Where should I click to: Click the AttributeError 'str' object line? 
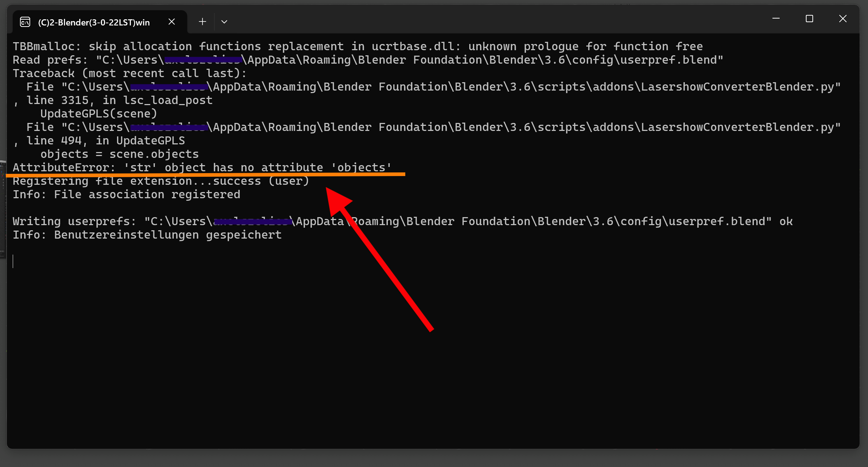click(202, 168)
